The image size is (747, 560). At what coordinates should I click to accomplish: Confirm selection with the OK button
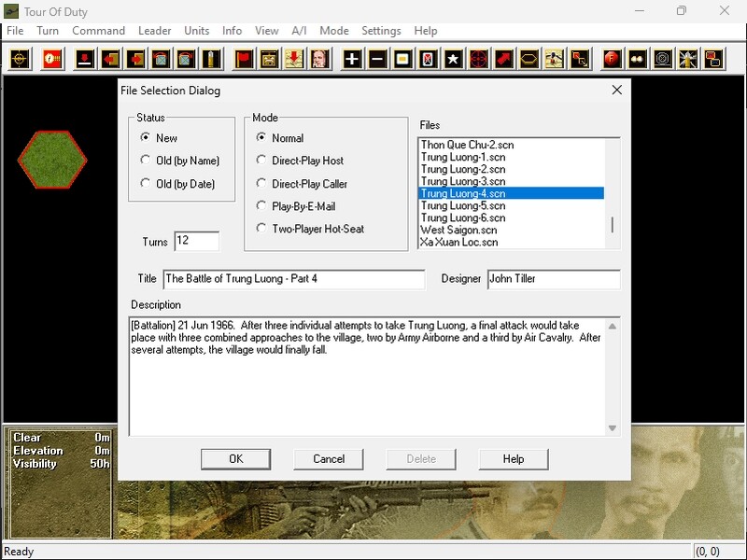pos(236,459)
